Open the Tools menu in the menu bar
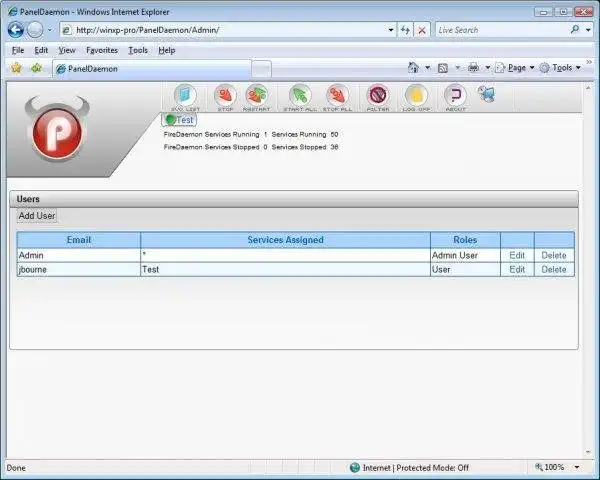Image resolution: width=600 pixels, height=480 pixels. 138,50
